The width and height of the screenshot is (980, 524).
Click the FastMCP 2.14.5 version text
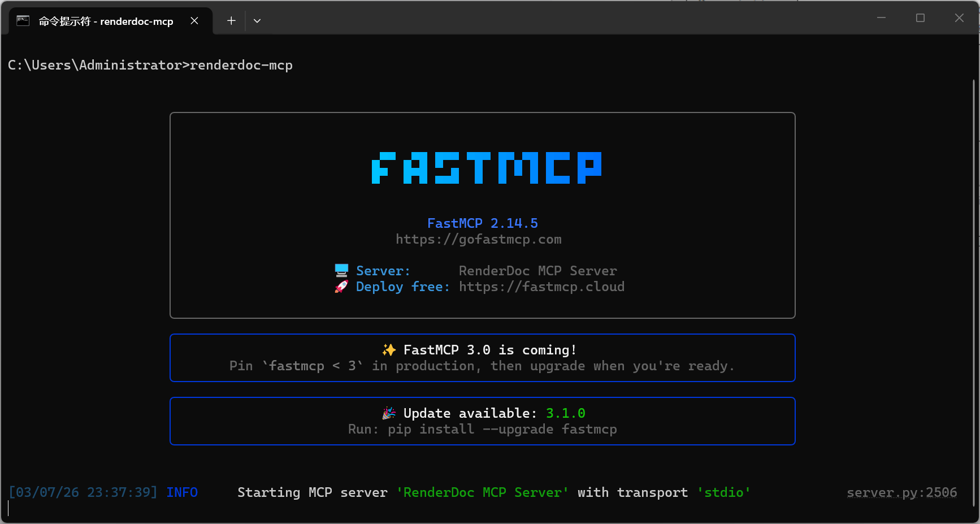pyautogui.click(x=483, y=223)
